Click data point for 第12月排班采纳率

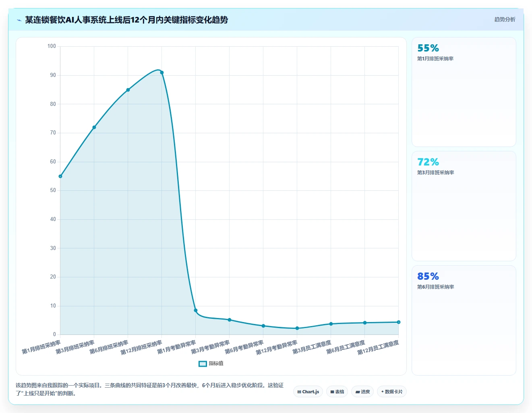click(162, 72)
